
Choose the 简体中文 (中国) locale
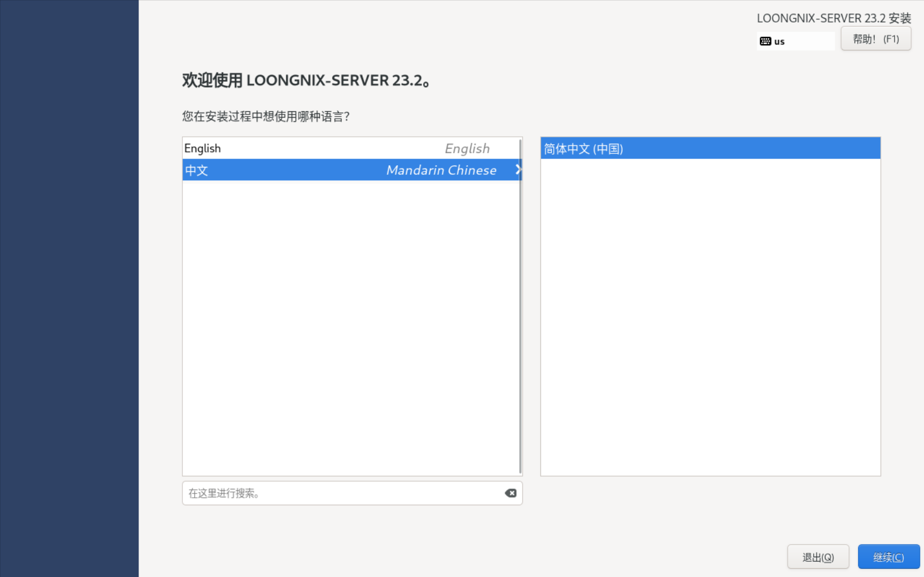pos(584,149)
